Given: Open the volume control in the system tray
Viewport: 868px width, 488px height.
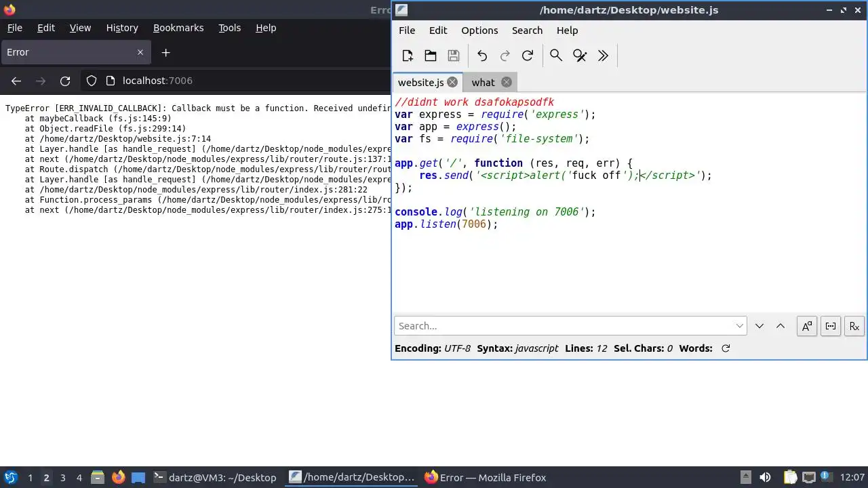Looking at the screenshot, I should click(765, 477).
